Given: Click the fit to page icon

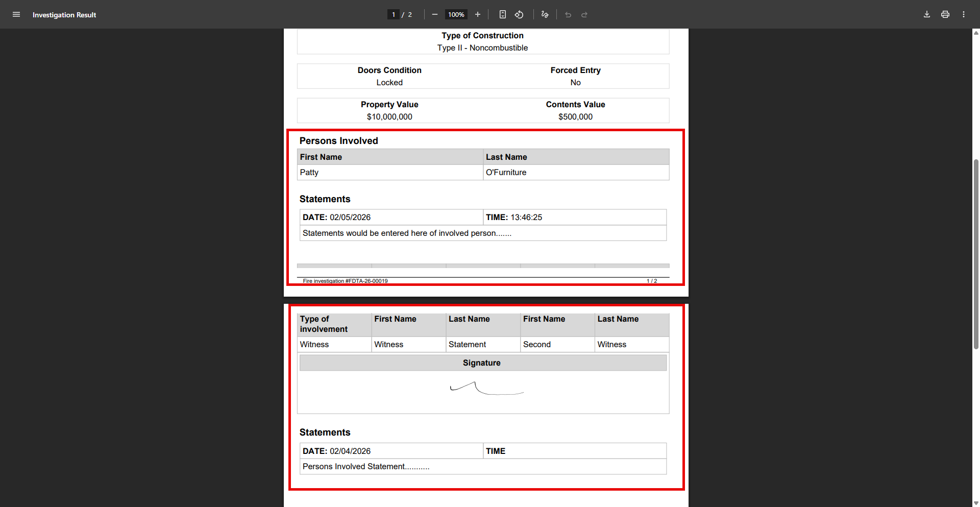Looking at the screenshot, I should click(x=503, y=14).
